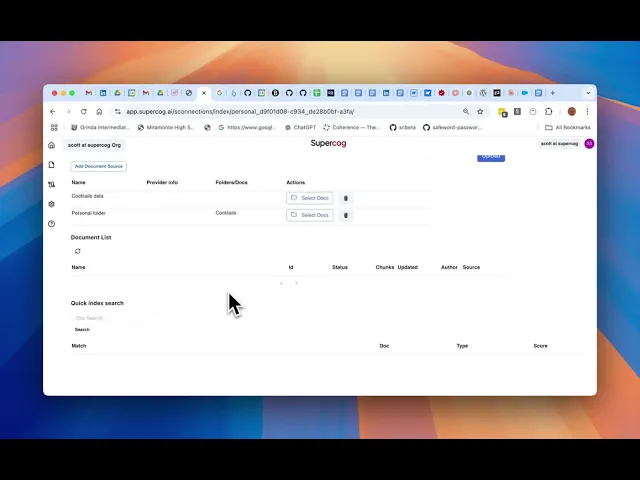Click the Personal folder row name
This screenshot has height=480, width=640.
coord(89,213)
